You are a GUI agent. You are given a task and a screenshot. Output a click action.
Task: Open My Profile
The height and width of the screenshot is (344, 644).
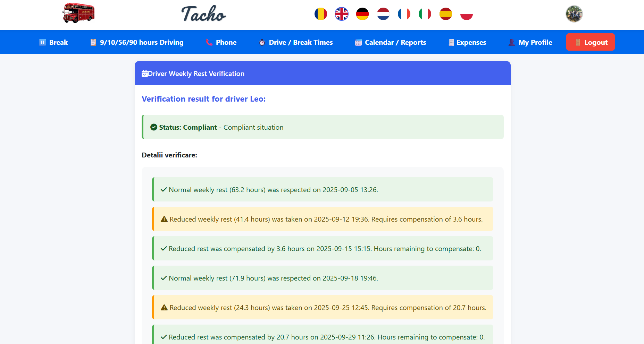530,42
